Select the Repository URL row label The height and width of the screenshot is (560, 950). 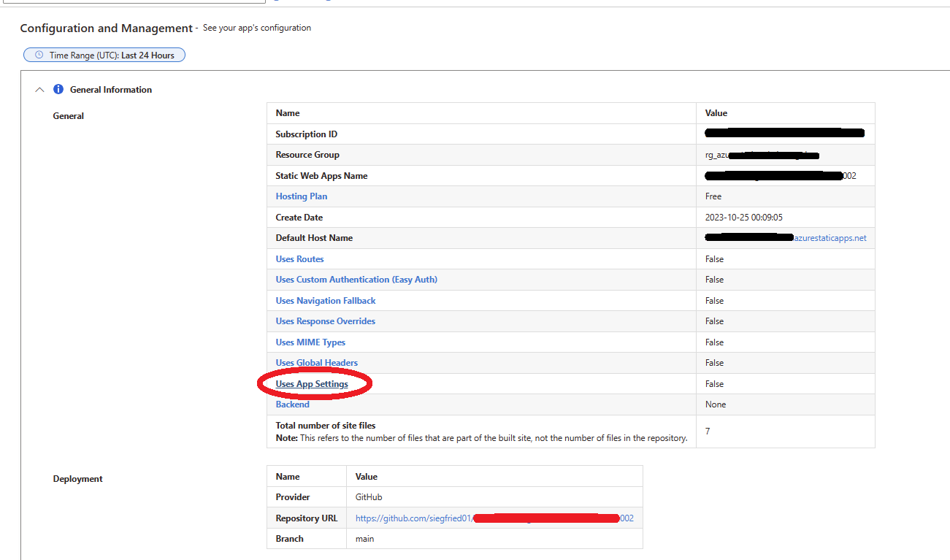(307, 518)
